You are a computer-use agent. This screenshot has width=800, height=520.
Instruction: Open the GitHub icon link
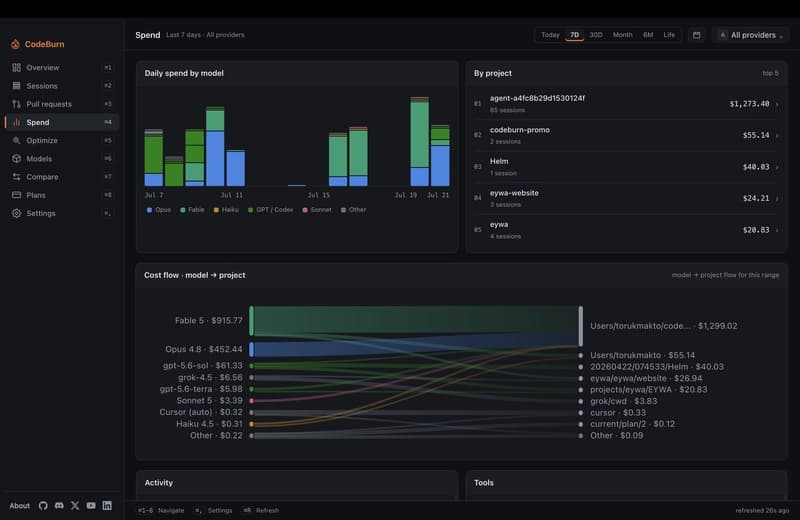pyautogui.click(x=43, y=506)
